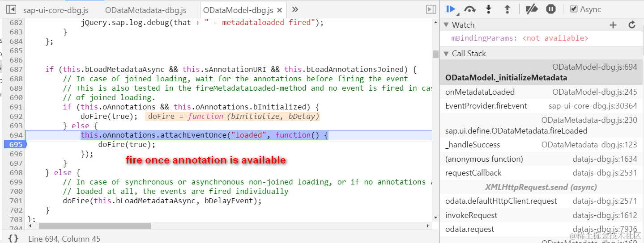Click horizontal scrollbar left arrow
The image size is (644, 243).
[30, 226]
